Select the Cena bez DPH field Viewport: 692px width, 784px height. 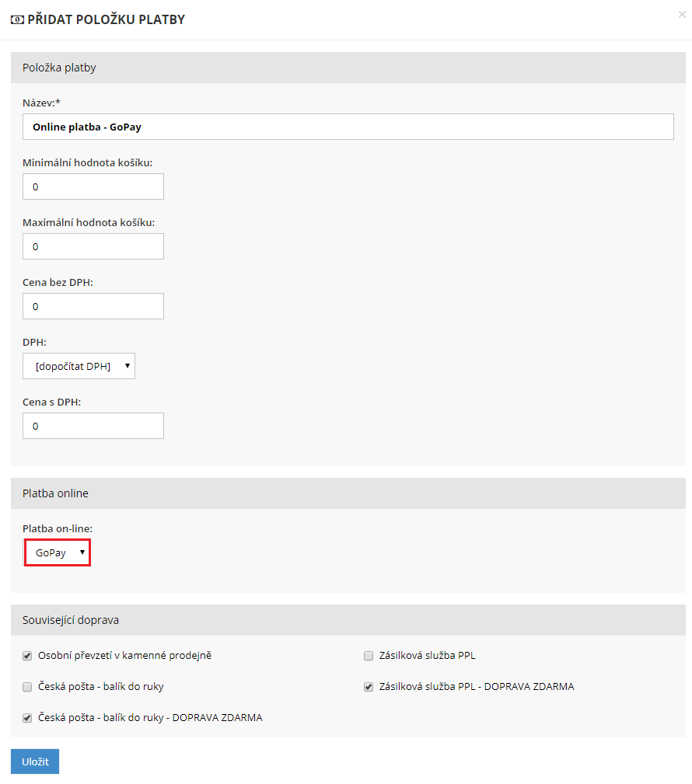(93, 306)
